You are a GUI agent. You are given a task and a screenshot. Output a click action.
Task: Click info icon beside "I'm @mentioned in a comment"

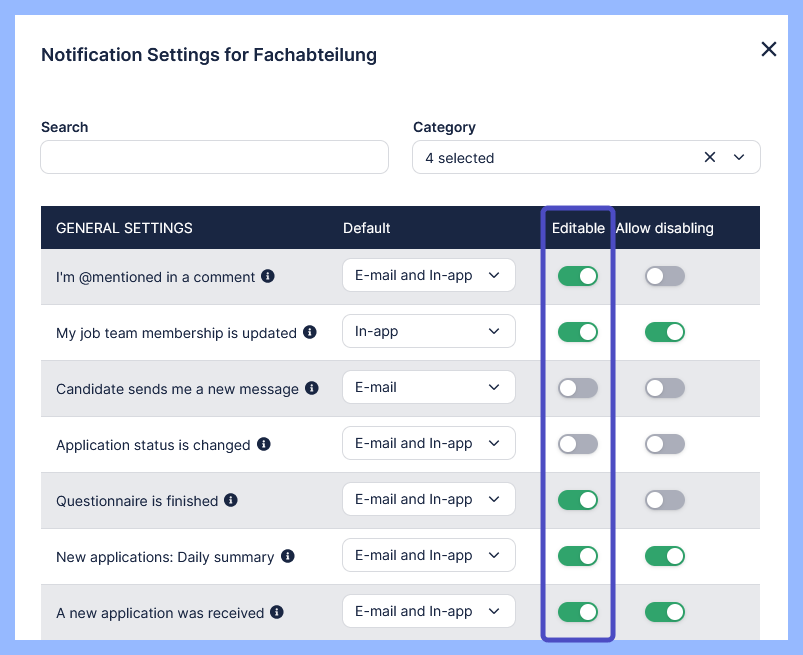(268, 276)
